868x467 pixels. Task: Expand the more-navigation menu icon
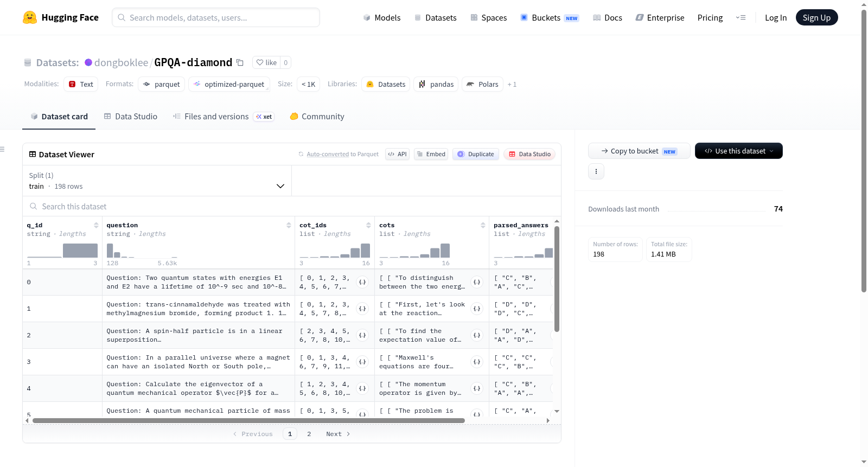741,17
